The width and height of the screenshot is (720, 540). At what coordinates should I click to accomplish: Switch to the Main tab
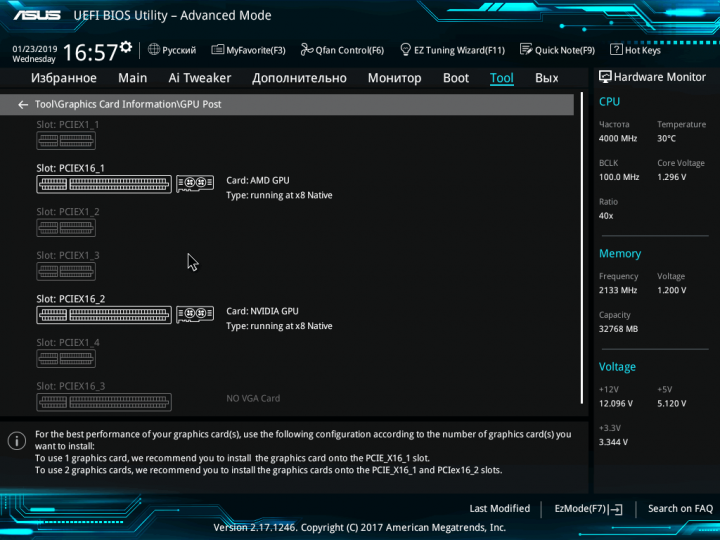point(133,78)
